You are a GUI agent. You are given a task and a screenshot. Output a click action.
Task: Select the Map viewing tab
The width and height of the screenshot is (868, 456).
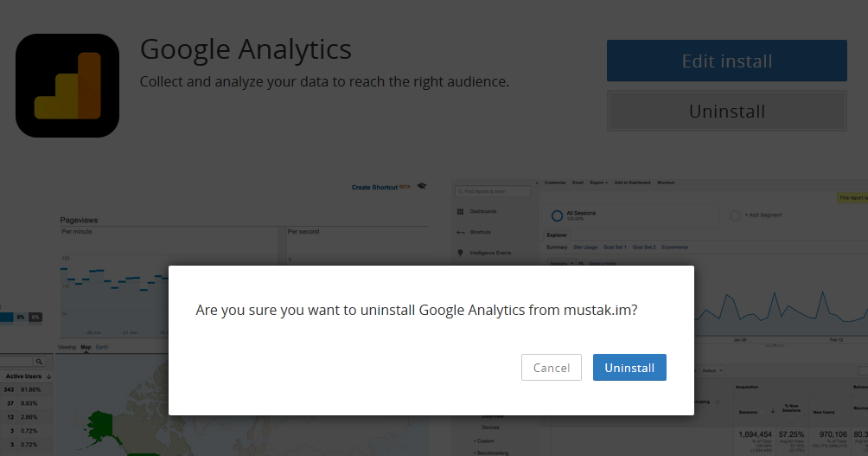86,347
